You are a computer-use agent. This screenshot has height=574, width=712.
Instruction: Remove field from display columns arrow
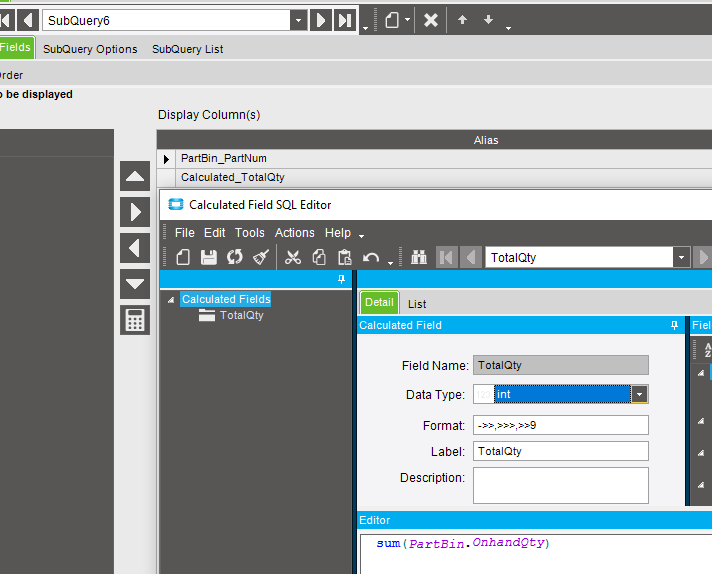(x=135, y=248)
